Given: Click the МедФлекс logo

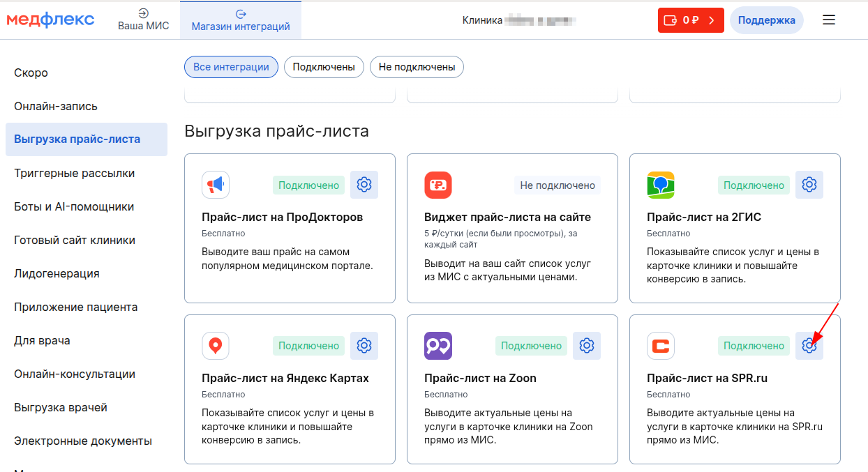Looking at the screenshot, I should pos(50,20).
